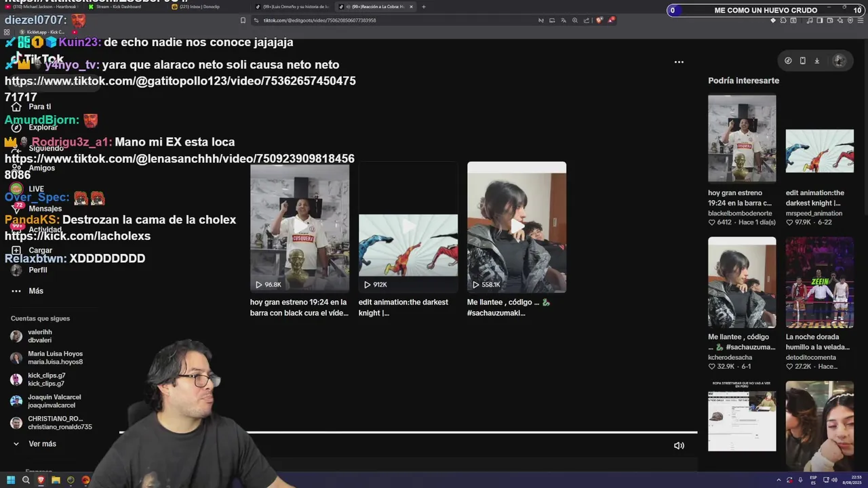The width and height of the screenshot is (868, 488).
Task: Click the share icon in address bar
Action: pos(587,20)
